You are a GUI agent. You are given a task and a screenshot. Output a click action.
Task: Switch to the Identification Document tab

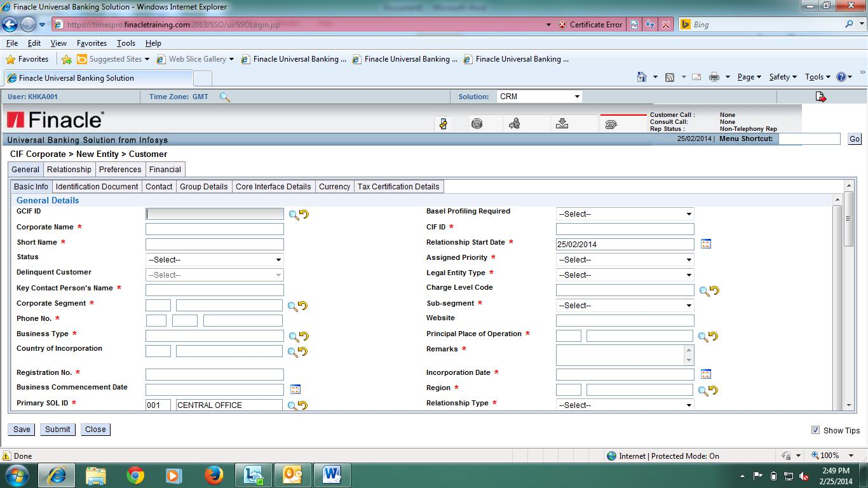coord(97,186)
